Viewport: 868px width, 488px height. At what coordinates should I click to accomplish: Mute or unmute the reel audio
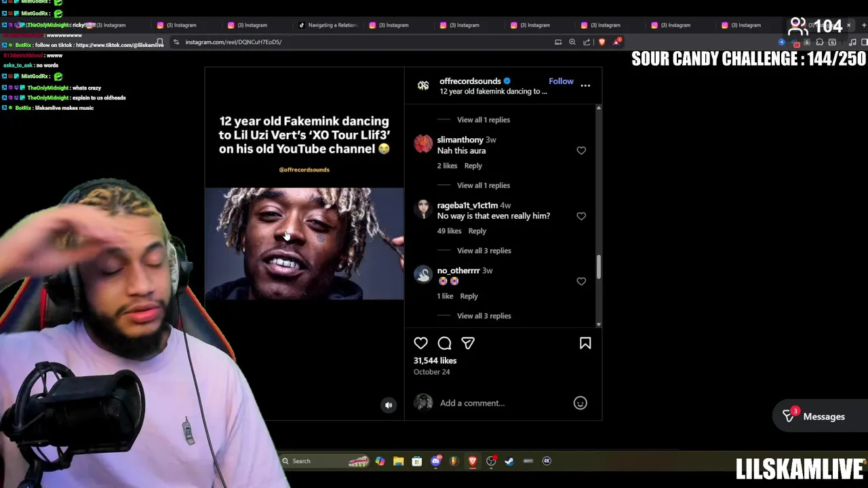389,405
